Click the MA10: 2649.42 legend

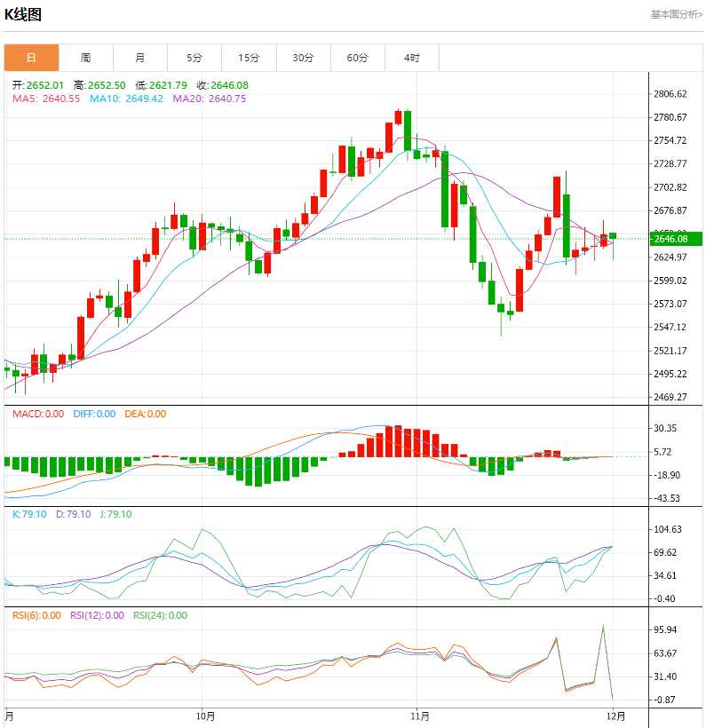(126, 99)
